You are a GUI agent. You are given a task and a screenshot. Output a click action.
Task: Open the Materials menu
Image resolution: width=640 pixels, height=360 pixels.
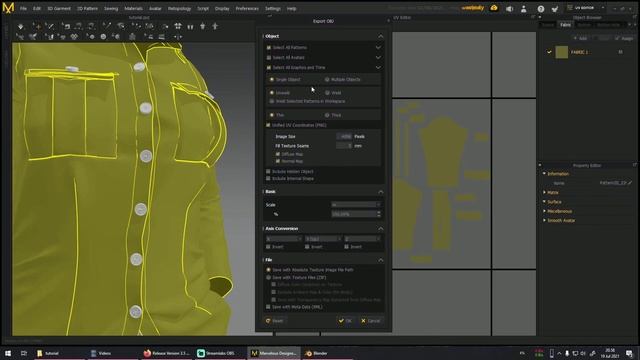point(133,8)
